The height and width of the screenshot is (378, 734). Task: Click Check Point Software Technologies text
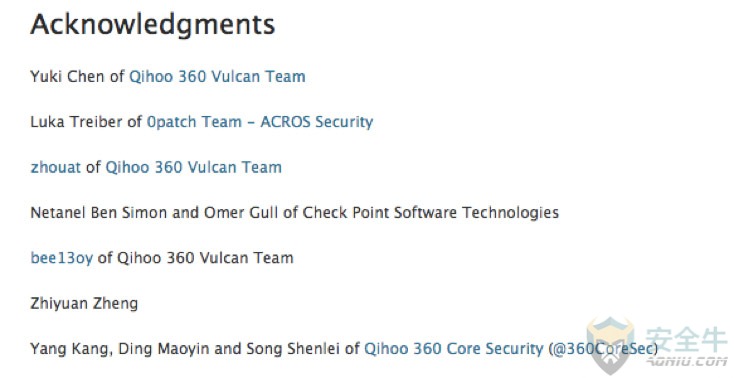pyautogui.click(x=431, y=213)
